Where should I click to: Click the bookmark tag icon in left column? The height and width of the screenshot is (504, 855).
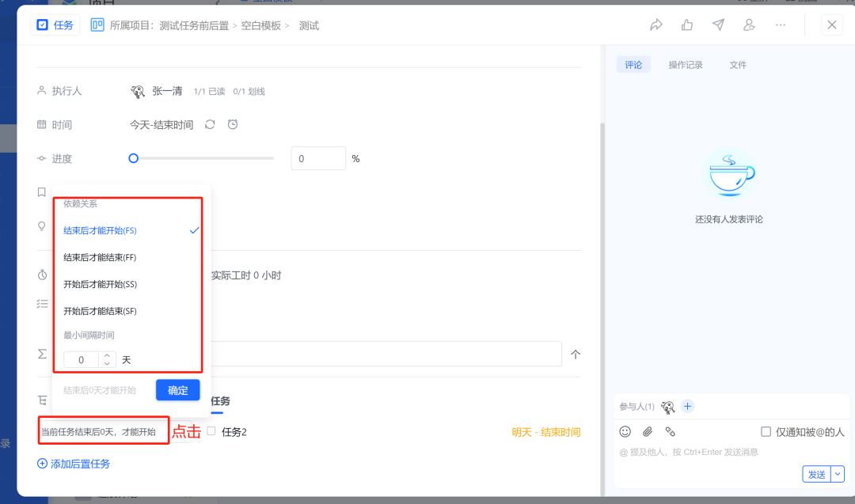click(x=41, y=192)
